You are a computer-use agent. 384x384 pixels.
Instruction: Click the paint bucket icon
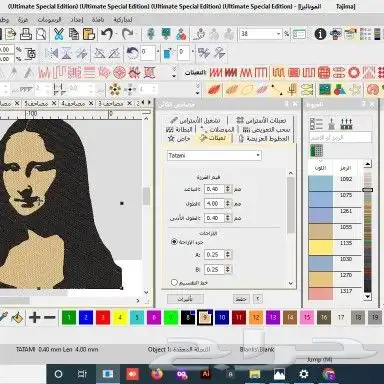17,317
